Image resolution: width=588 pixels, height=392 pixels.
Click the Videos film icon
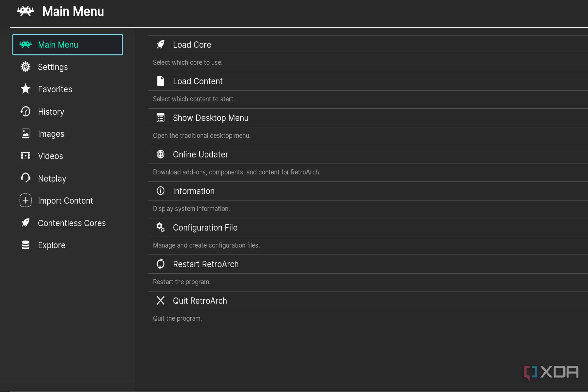click(25, 156)
